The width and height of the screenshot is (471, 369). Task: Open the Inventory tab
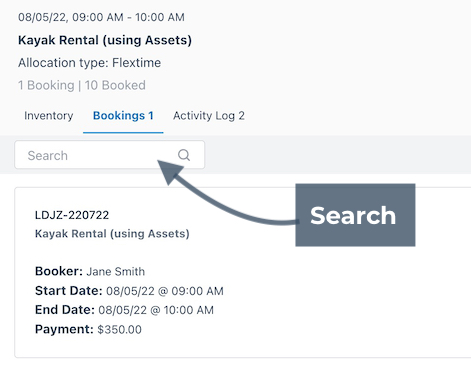pyautogui.click(x=49, y=116)
